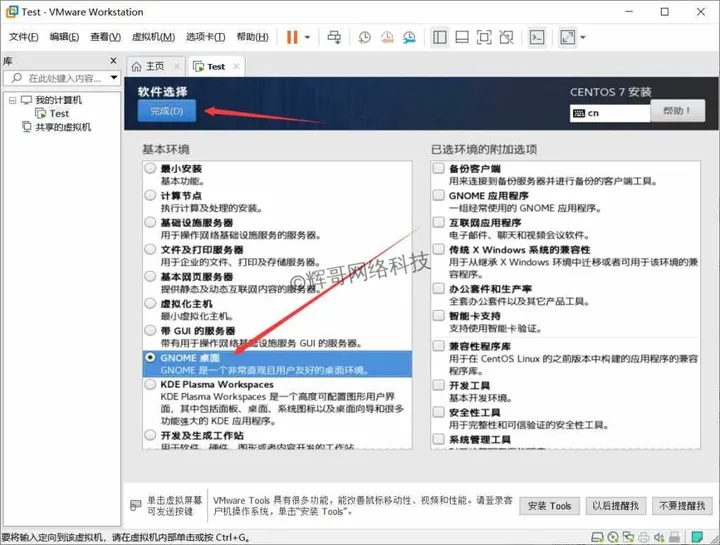Check the 开发工具 checkbox
720x545 pixels.
pos(439,385)
